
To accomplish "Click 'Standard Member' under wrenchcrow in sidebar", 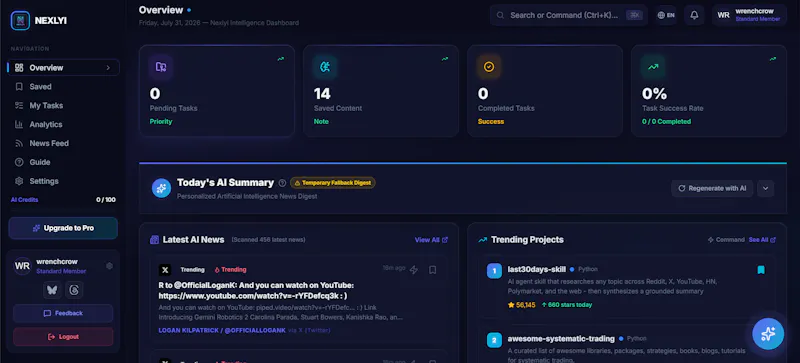I will [61, 271].
